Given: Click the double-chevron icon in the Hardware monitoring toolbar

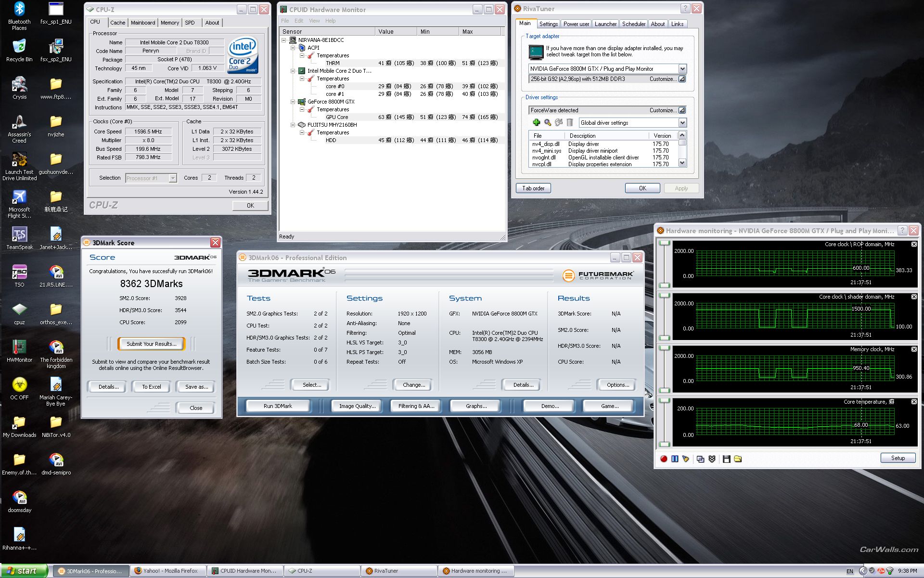Looking at the screenshot, I should coord(712,459).
